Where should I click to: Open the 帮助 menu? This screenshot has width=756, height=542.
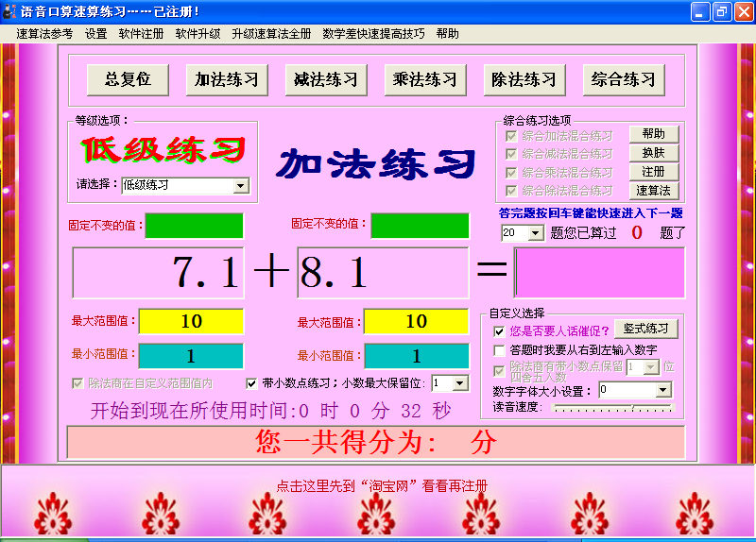(x=447, y=34)
